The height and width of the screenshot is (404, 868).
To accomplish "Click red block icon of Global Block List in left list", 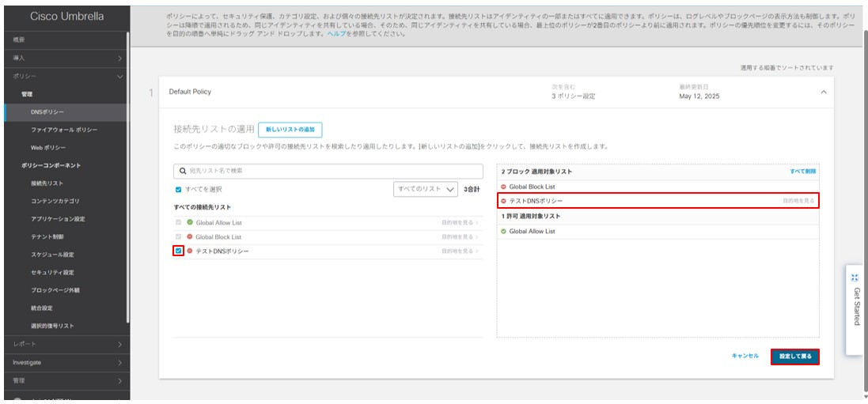I will [190, 237].
